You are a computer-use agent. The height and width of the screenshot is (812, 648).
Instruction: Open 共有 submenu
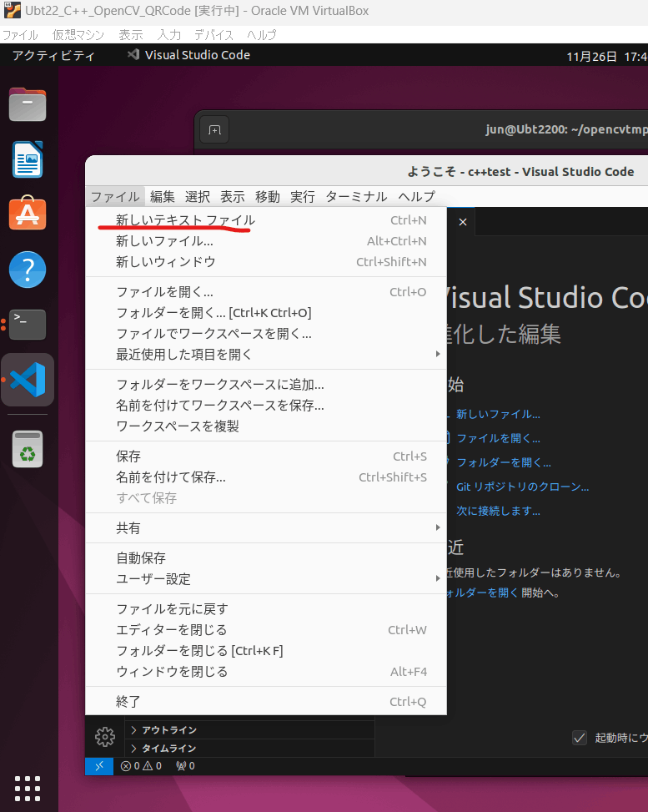coord(266,527)
